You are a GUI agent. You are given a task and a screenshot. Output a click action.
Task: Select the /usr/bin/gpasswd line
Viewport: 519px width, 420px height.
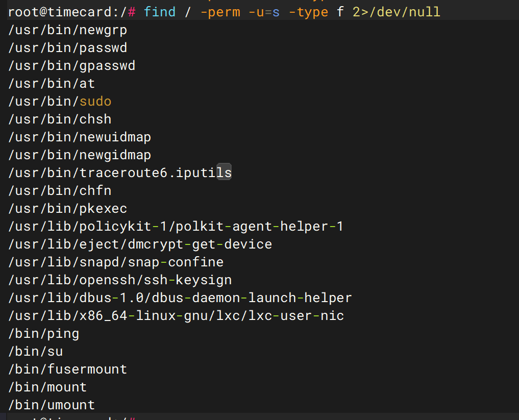72,66
